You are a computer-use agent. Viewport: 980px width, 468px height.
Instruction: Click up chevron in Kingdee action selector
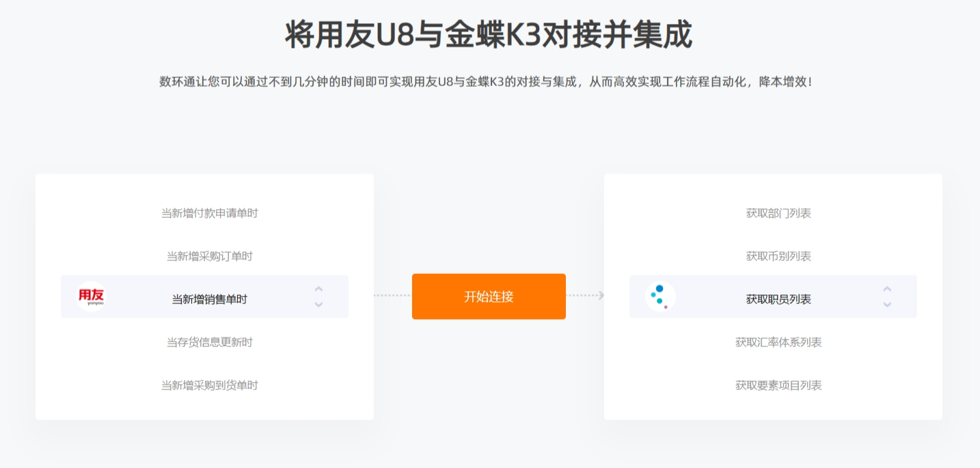[x=887, y=289]
